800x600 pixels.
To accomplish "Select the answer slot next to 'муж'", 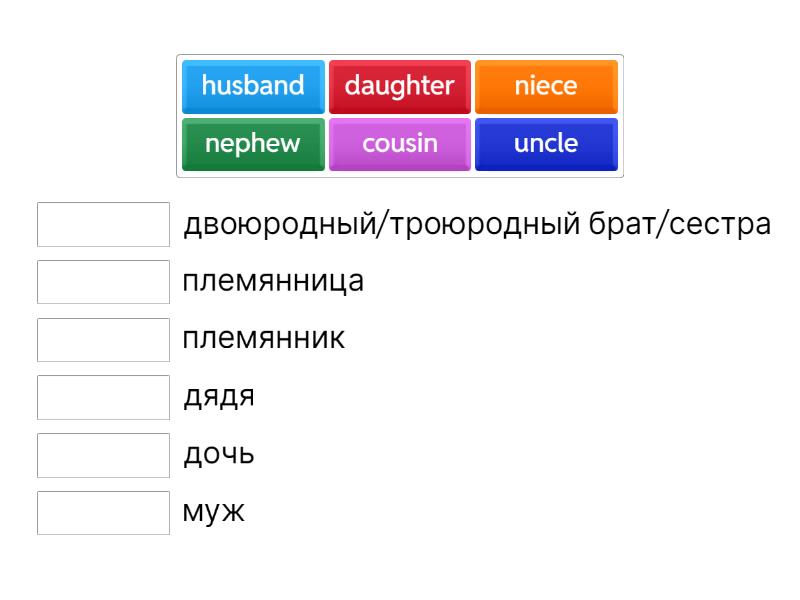I will 104,513.
